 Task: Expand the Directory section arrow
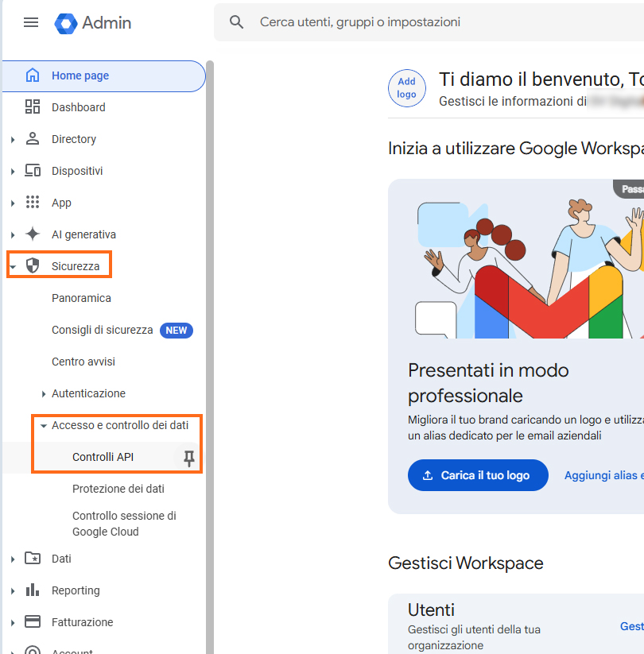tap(13, 140)
